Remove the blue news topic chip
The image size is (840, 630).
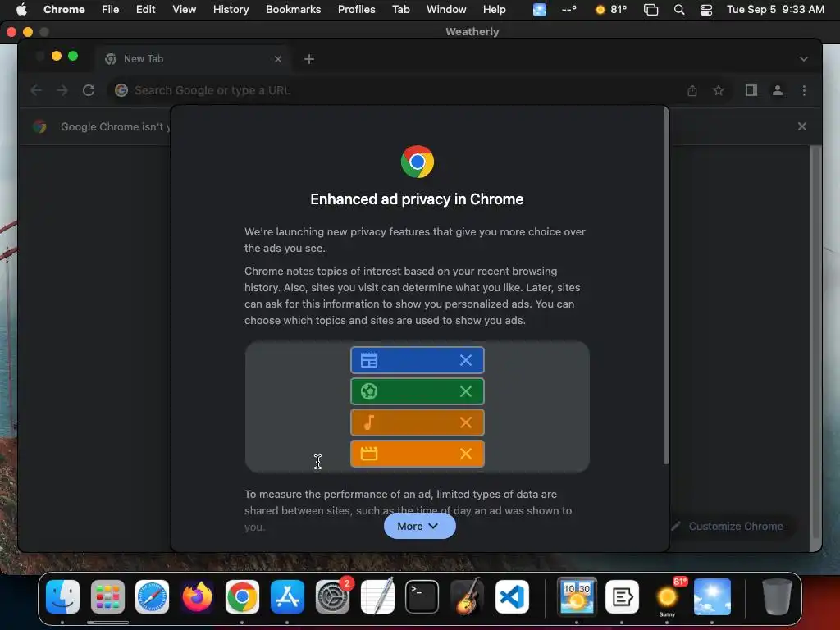(x=466, y=361)
